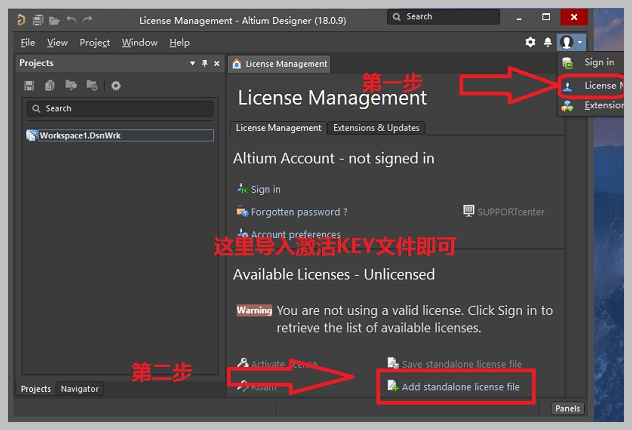The image size is (632, 430).
Task: Open the Settings gear icon at top right
Action: click(530, 42)
